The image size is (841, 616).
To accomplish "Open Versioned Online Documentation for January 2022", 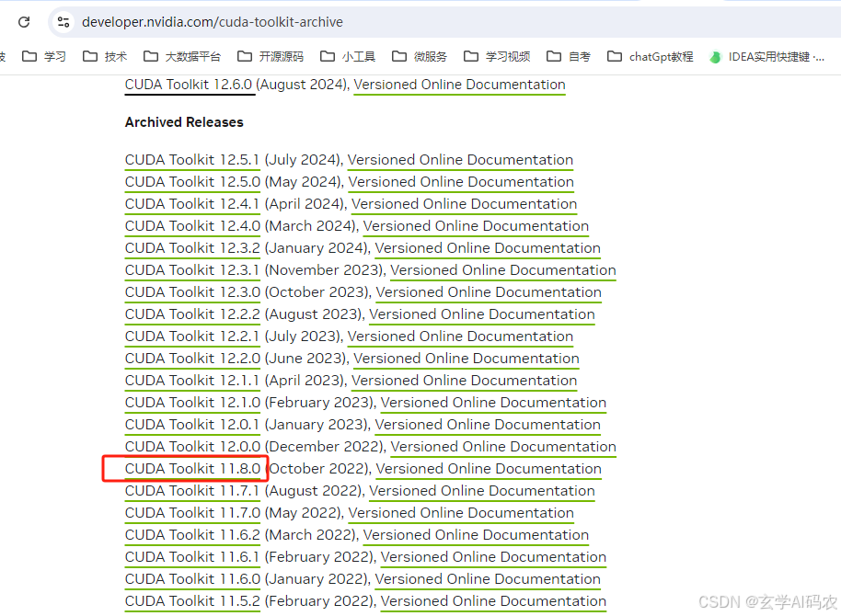I will tap(488, 579).
